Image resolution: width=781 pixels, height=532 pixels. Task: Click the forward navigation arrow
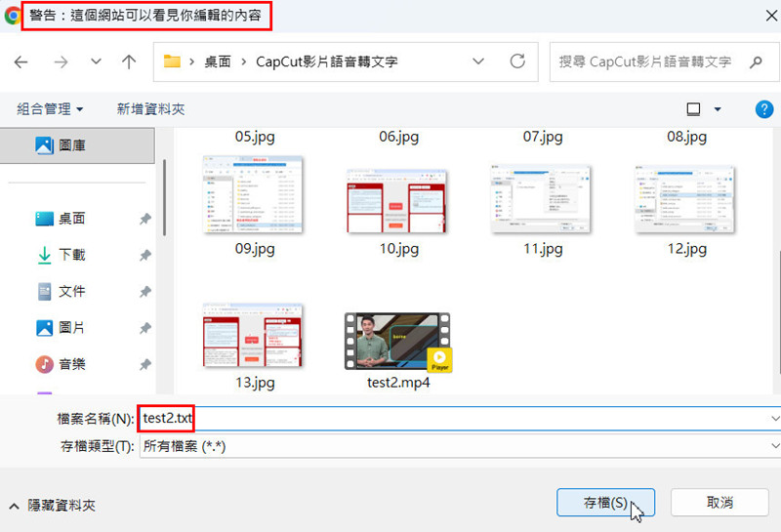[61, 61]
